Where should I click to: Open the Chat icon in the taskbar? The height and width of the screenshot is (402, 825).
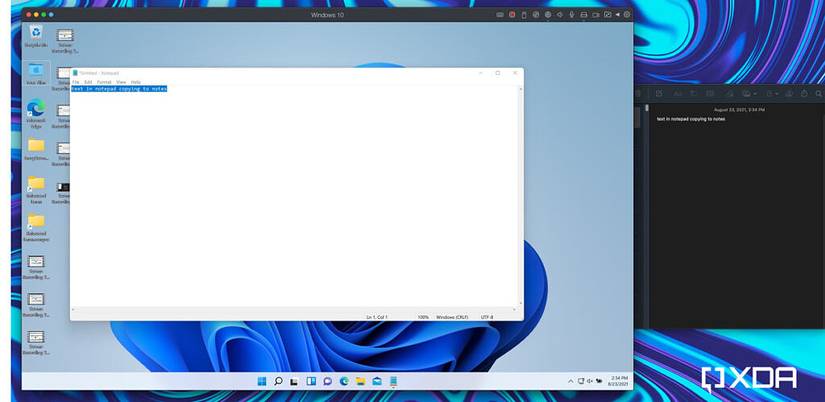tap(327, 381)
